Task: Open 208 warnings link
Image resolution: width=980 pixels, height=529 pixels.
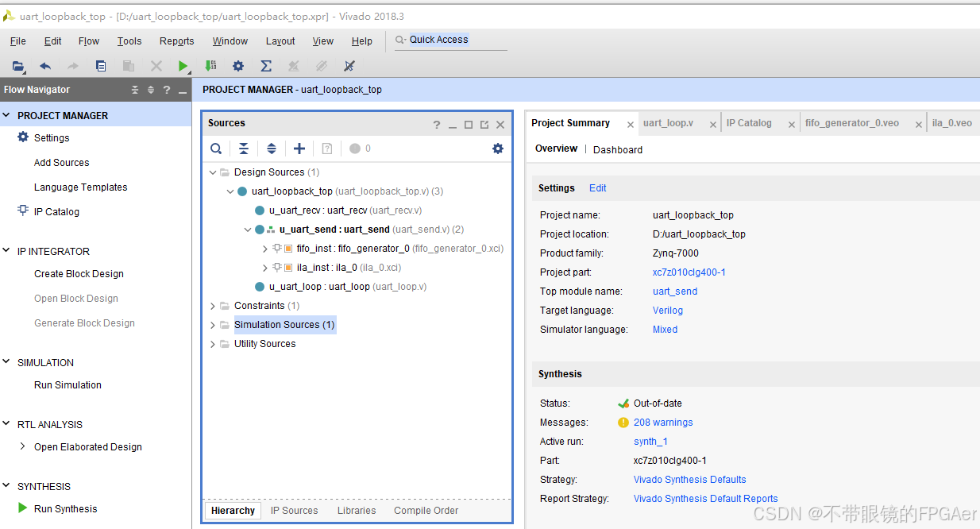Action: coord(662,423)
